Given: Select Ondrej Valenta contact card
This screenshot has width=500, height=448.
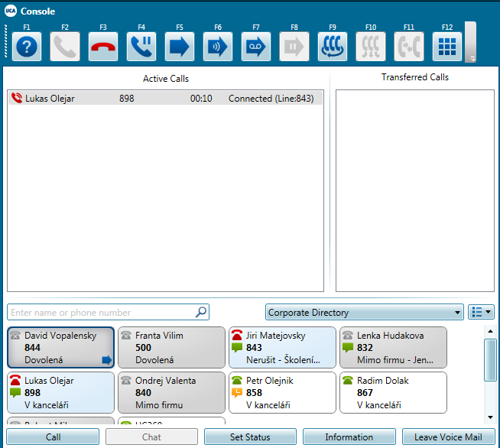Looking at the screenshot, I should [171, 392].
